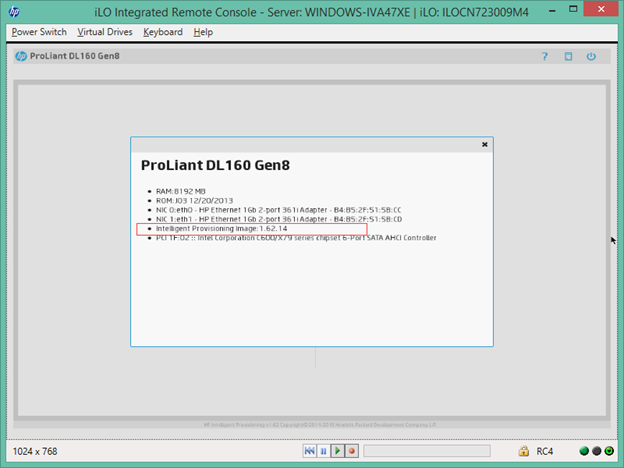Open the Power Switch menu
The height and width of the screenshot is (468, 624).
[x=39, y=32]
